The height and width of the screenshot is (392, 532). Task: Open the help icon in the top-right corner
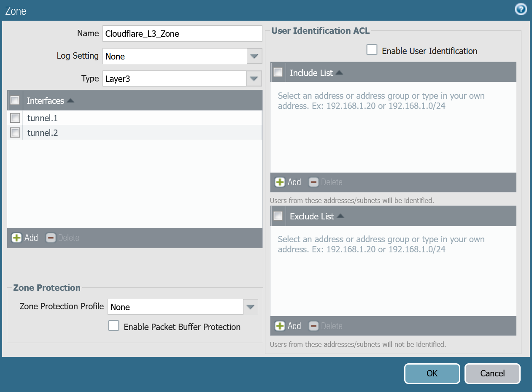tap(521, 9)
